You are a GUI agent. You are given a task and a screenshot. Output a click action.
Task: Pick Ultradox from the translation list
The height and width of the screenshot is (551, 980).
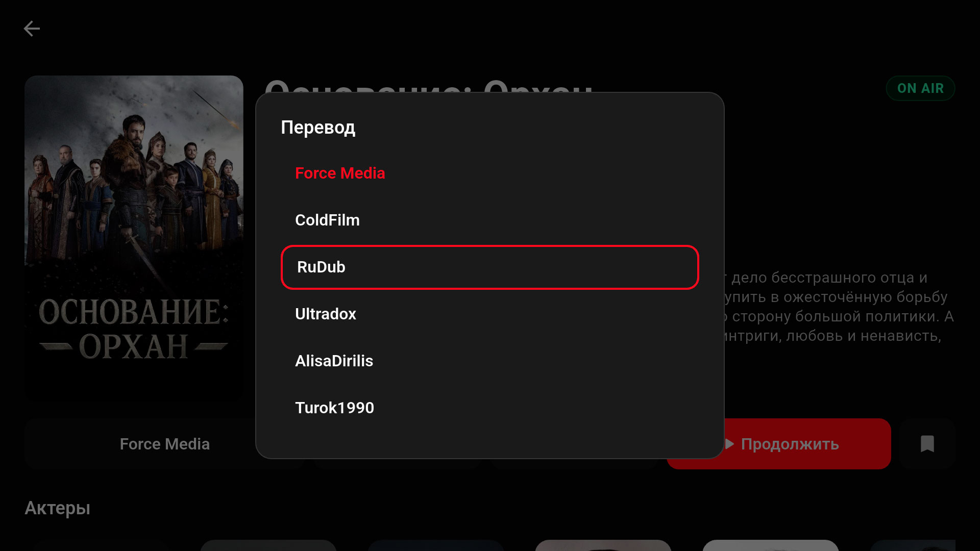pos(326,314)
